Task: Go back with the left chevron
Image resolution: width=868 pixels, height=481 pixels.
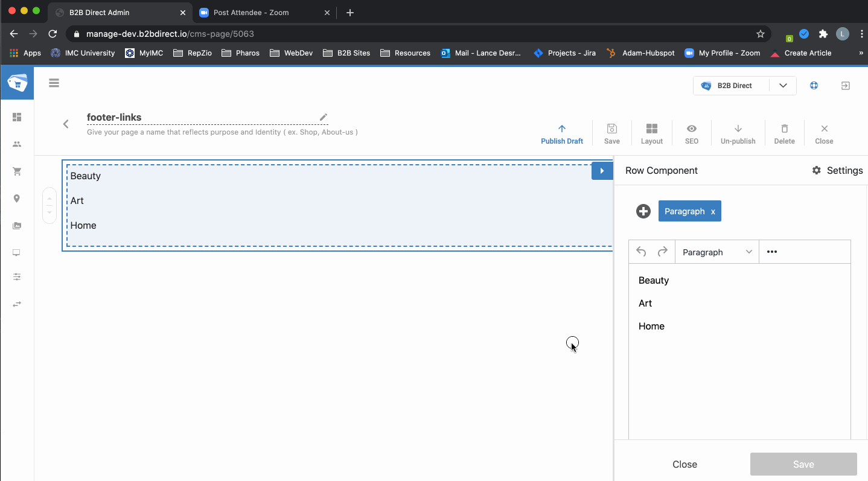Action: [x=66, y=124]
